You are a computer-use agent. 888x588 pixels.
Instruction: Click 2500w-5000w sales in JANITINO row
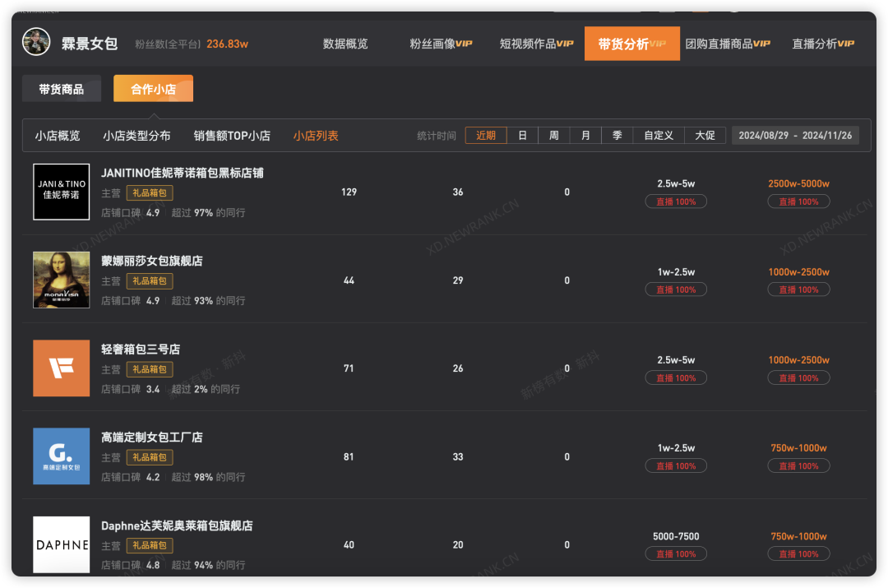[x=798, y=183]
